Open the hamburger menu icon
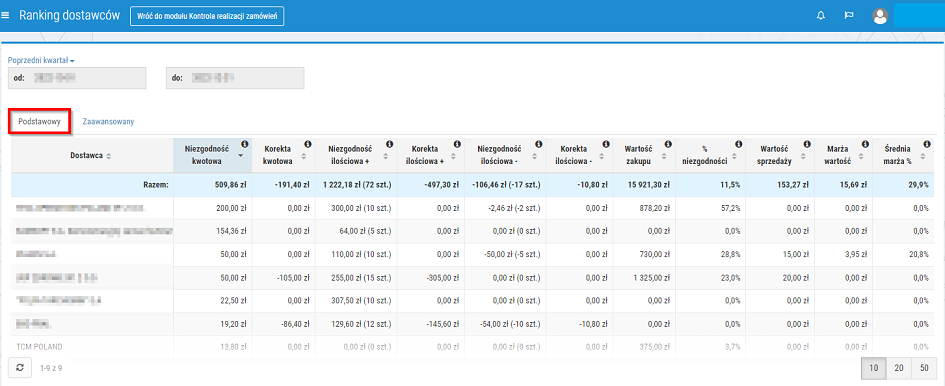 pos(5,16)
